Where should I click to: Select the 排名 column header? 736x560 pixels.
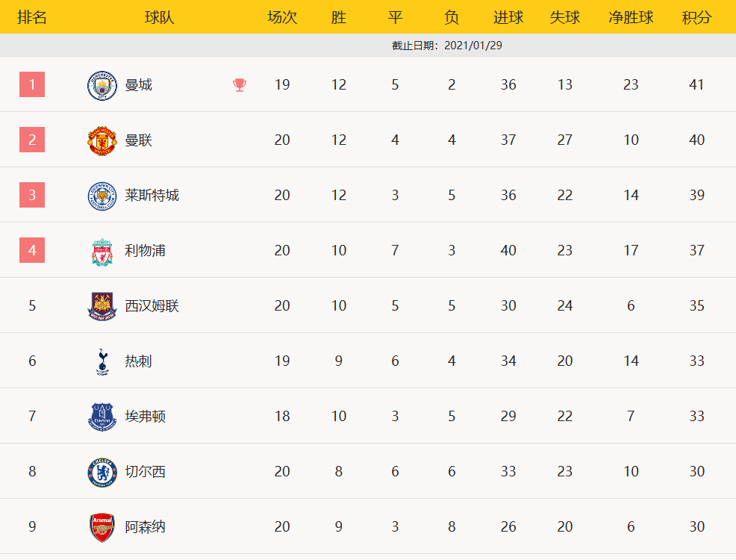[x=32, y=17]
